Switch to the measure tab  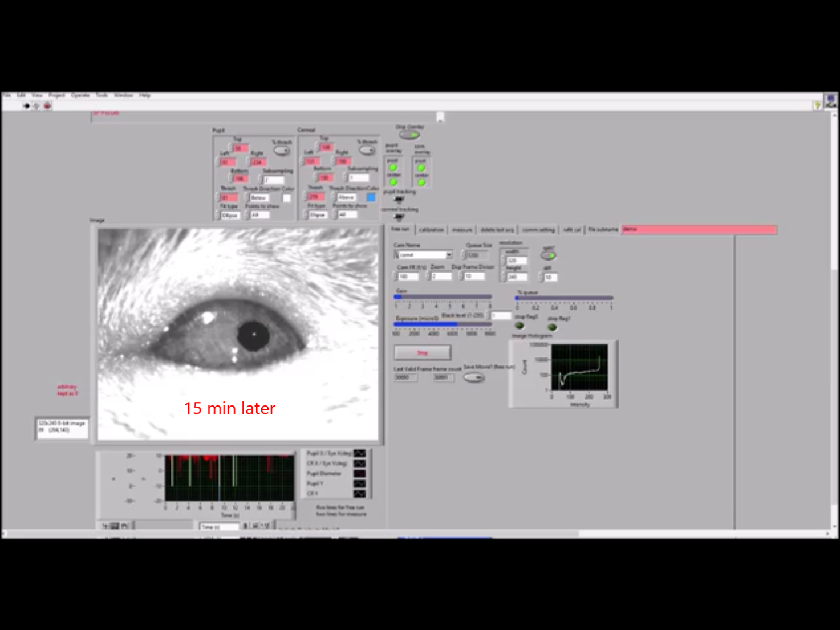point(462,230)
